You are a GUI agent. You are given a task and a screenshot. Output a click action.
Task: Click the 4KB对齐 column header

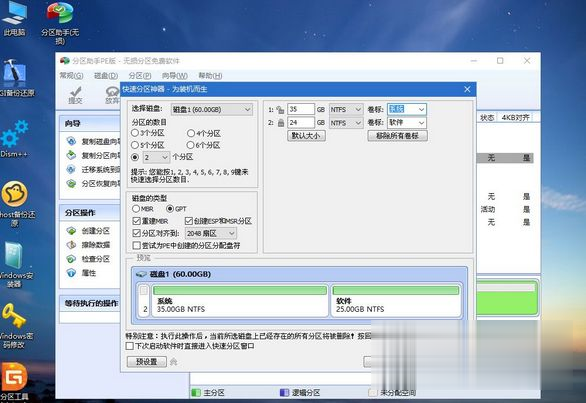click(x=515, y=117)
